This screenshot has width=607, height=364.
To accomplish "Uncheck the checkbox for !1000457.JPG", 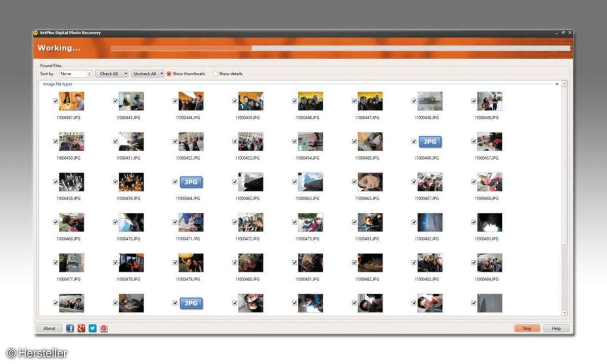I will click(473, 142).
